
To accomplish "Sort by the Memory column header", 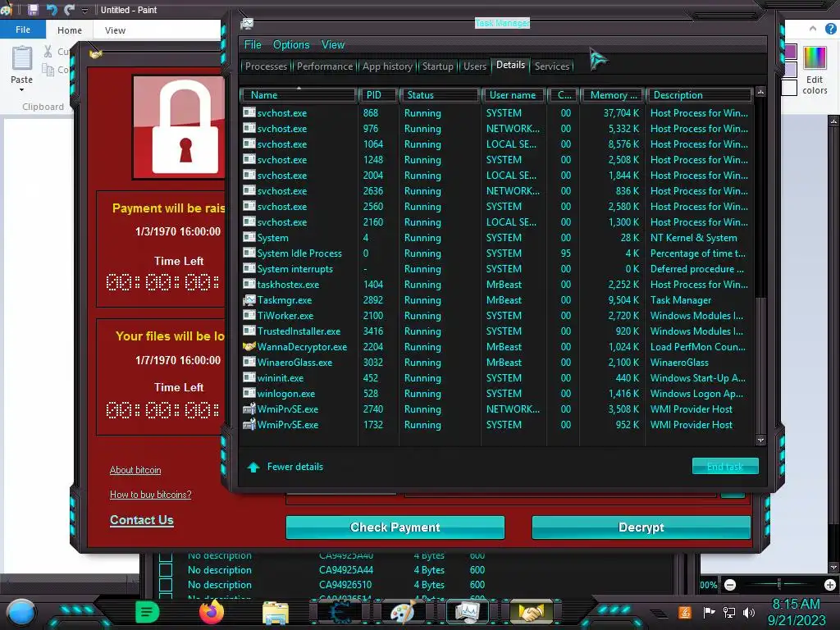I will (x=613, y=95).
